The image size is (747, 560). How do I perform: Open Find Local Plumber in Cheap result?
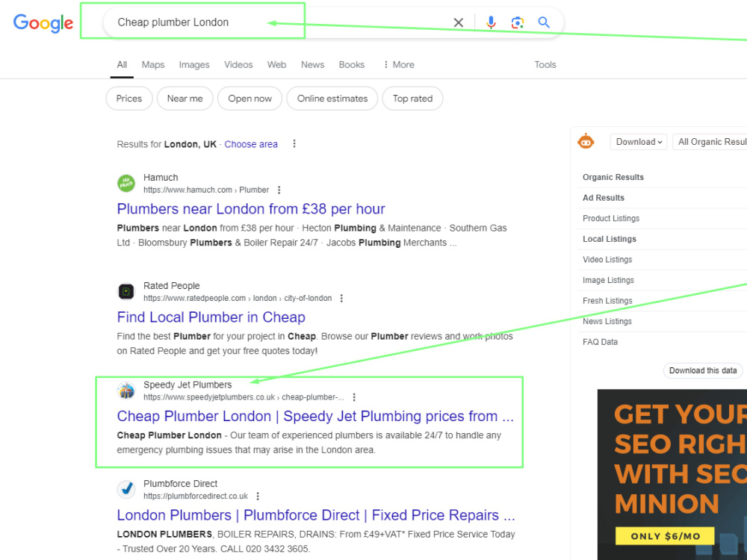211,317
